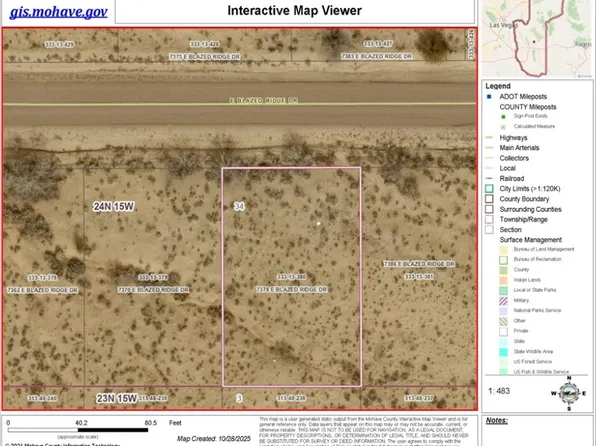
Task: Click the Township/Range pink box symbol
Action: 489,219
